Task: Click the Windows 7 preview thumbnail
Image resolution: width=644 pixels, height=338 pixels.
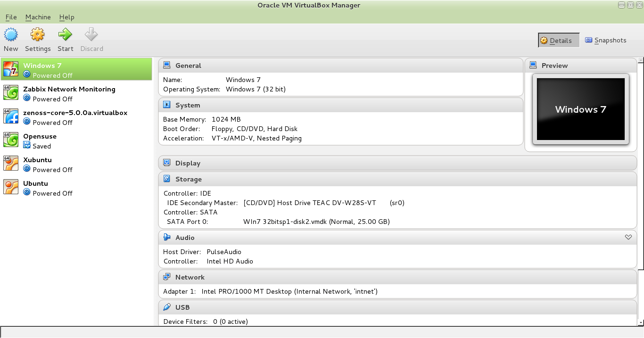Action: [x=581, y=109]
